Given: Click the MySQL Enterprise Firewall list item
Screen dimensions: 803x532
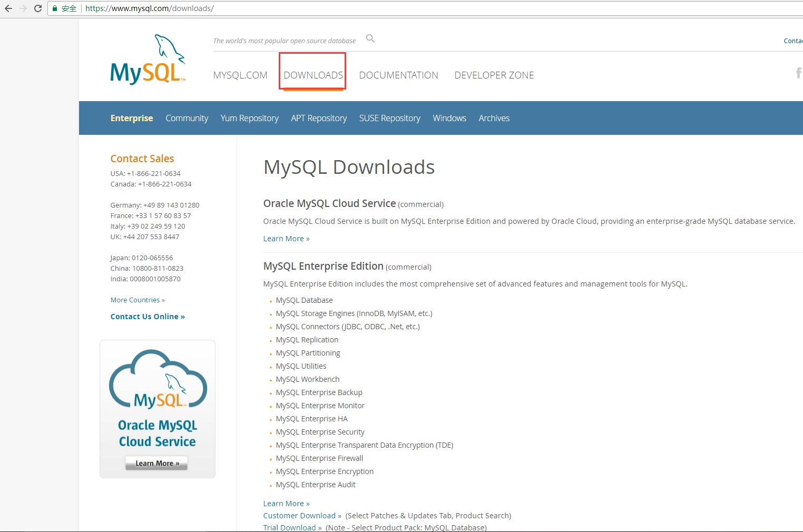Looking at the screenshot, I should tap(320, 458).
